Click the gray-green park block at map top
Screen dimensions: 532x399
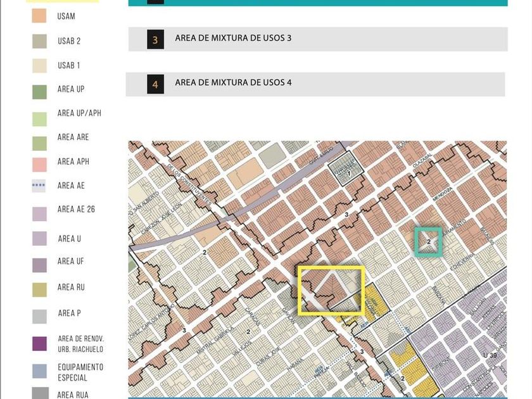(274, 155)
